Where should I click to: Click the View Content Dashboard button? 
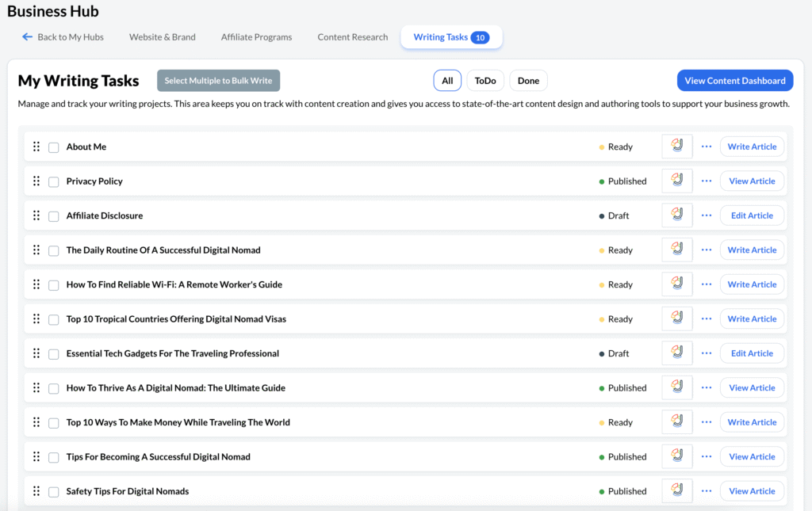[x=734, y=80]
